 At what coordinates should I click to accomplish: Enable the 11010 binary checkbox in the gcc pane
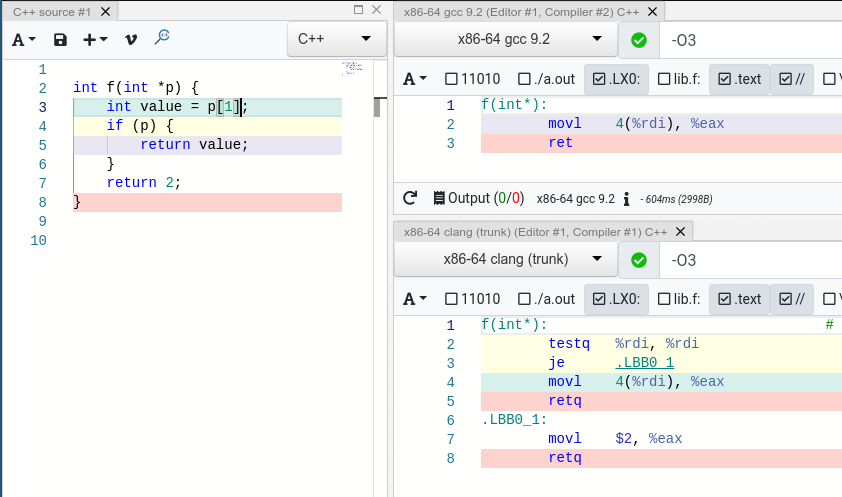pos(452,79)
